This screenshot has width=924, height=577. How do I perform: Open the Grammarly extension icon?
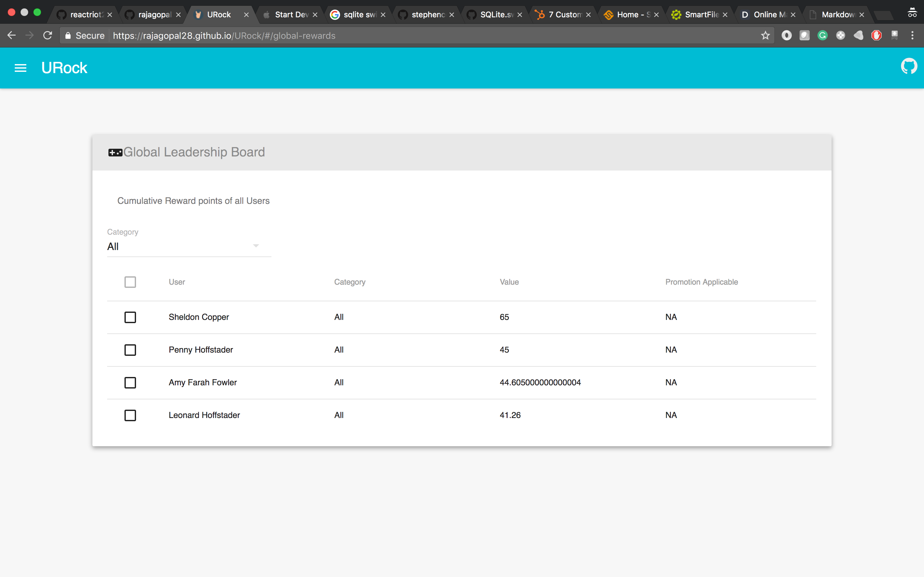click(x=822, y=36)
